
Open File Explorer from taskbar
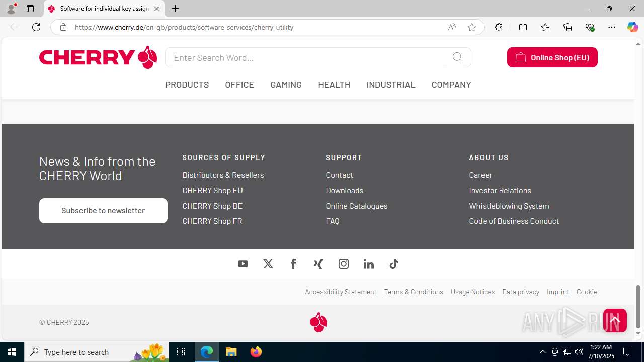click(231, 352)
